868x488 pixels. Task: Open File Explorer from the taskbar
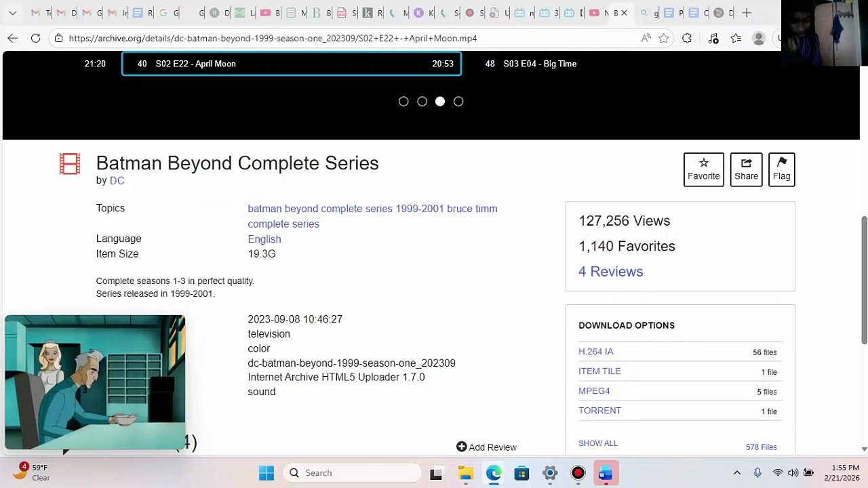click(x=465, y=473)
